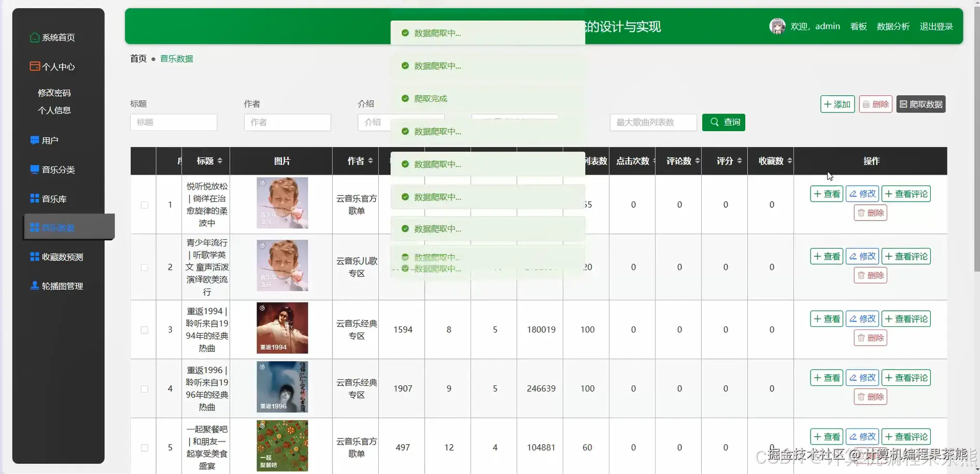Open 个人中心 via its sidebar icon
The image size is (980, 474).
[x=34, y=66]
